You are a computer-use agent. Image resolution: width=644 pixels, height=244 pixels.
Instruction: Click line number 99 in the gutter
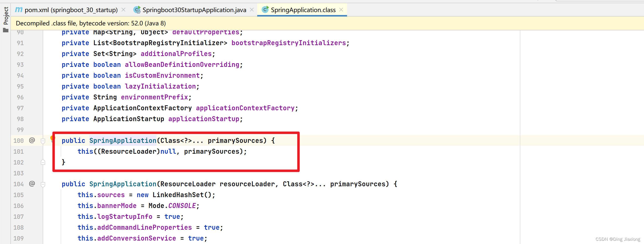pyautogui.click(x=20, y=130)
